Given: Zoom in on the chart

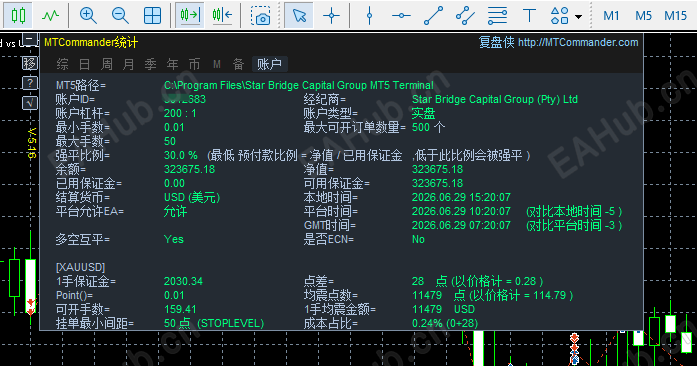Looking at the screenshot, I should [88, 16].
